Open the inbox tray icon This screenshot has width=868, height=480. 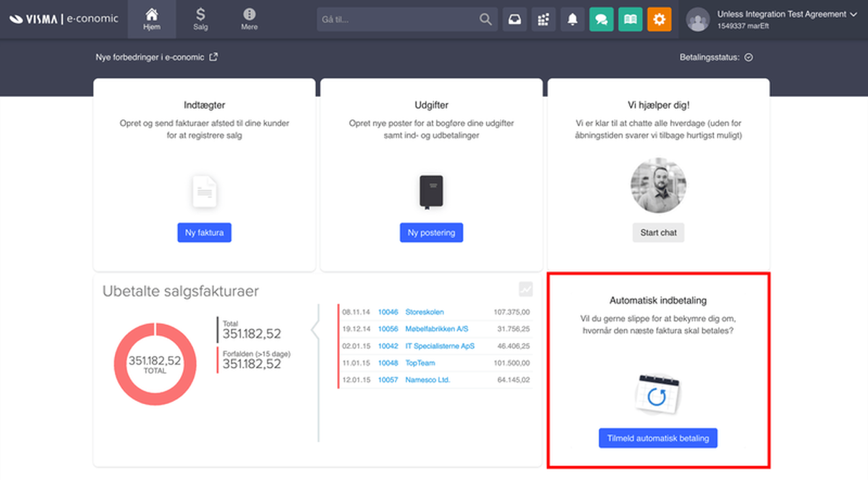click(515, 20)
